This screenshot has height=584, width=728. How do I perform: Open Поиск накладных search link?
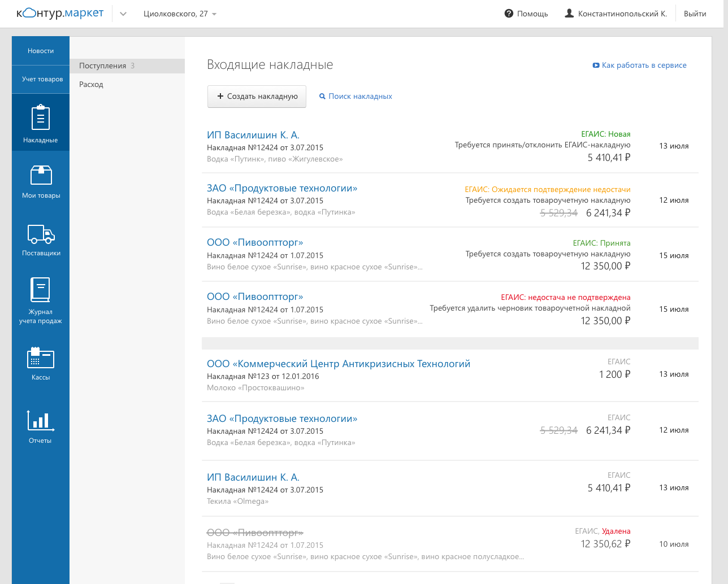click(356, 97)
